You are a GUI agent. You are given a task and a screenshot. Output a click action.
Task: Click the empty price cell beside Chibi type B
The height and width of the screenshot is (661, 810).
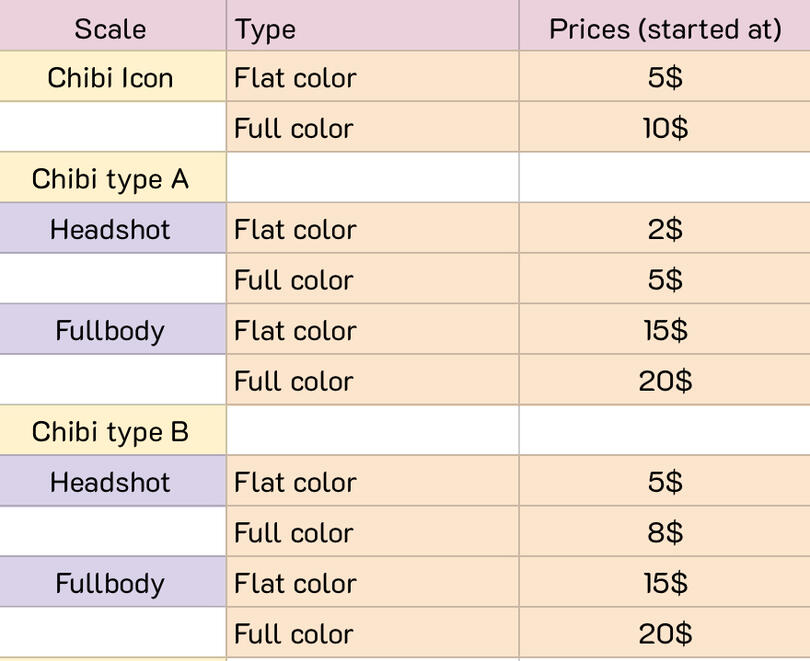664,432
